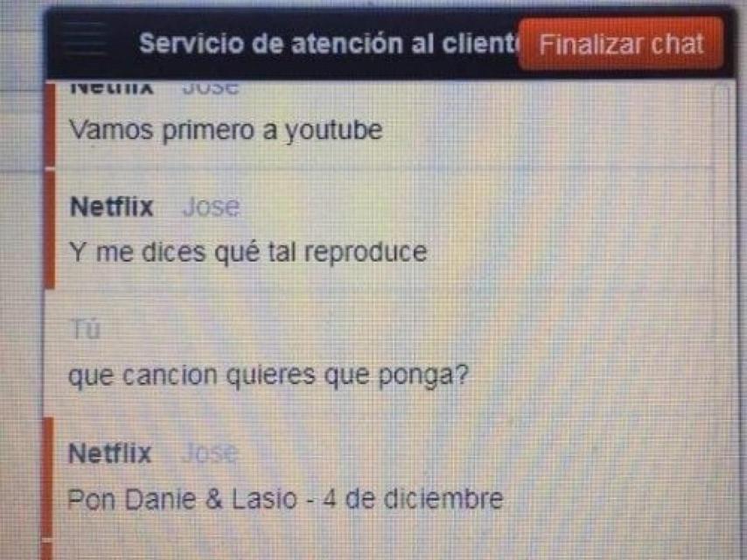Click the partially hidden Jose name at top
The image size is (747, 560).
point(210,87)
